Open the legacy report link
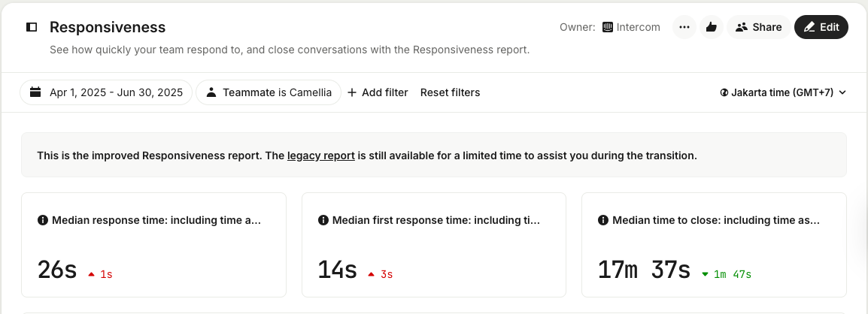The height and width of the screenshot is (314, 868). pos(320,156)
